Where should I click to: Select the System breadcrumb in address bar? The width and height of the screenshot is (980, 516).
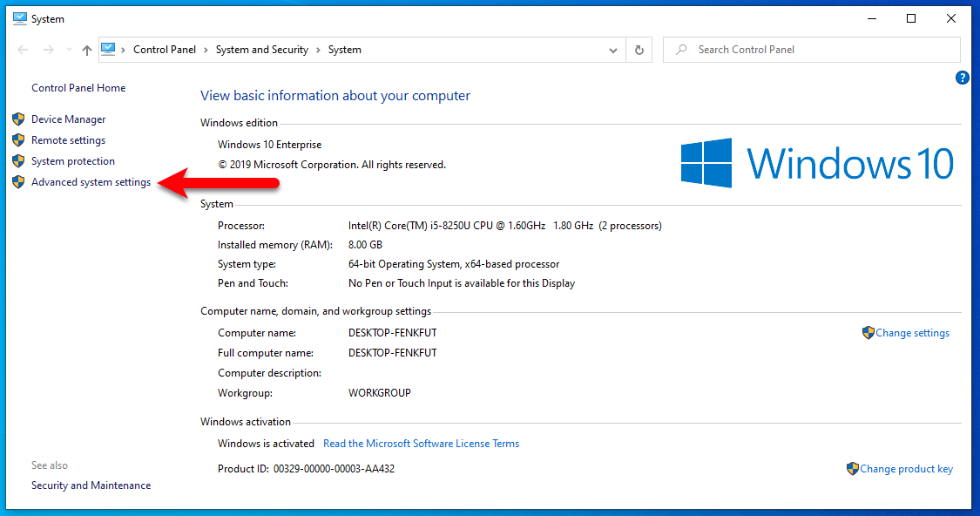(344, 50)
